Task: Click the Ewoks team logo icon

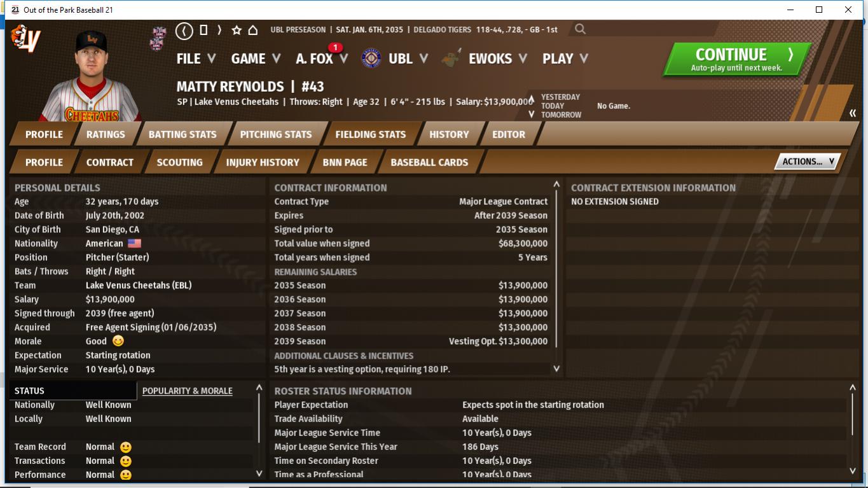Action: click(451, 59)
